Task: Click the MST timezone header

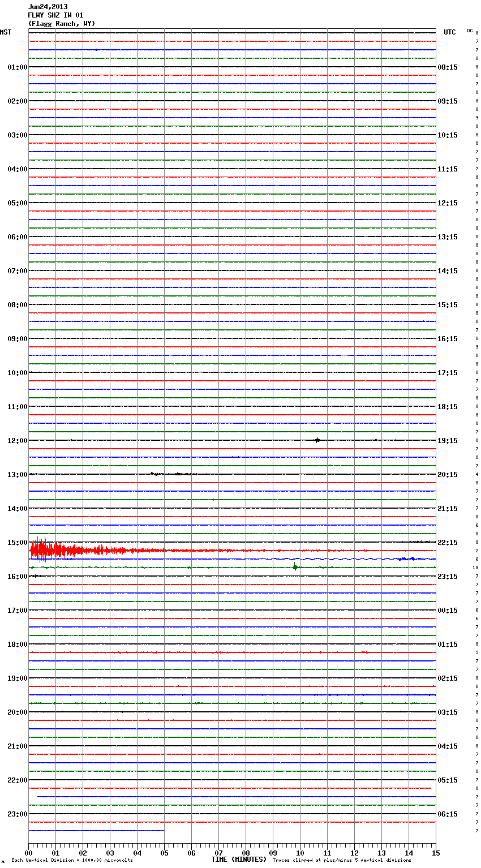Action: 6,32
